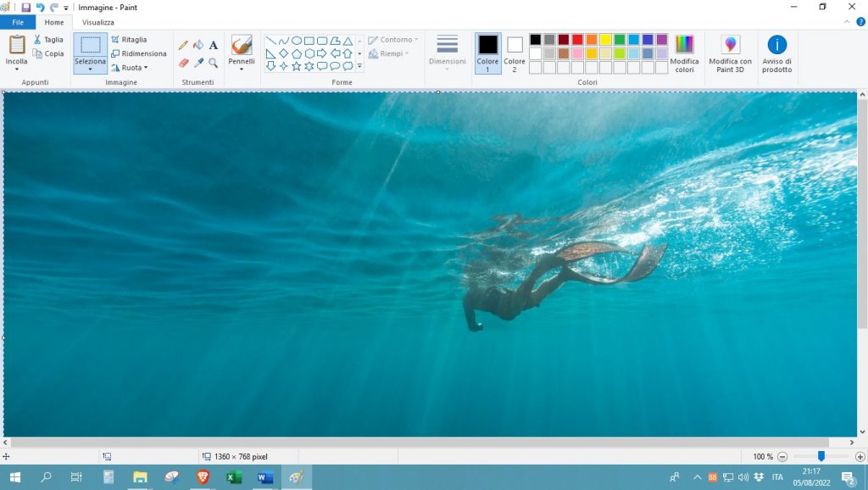
Task: Pick the red color swatch
Action: [577, 40]
